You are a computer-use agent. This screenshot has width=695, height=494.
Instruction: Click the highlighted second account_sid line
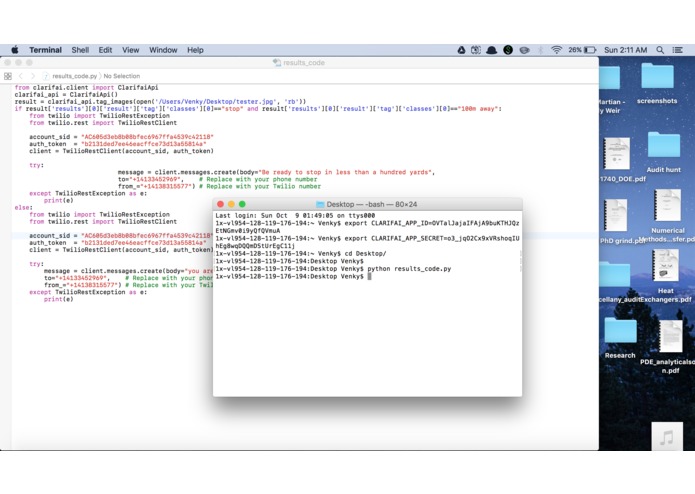pyautogui.click(x=121, y=236)
